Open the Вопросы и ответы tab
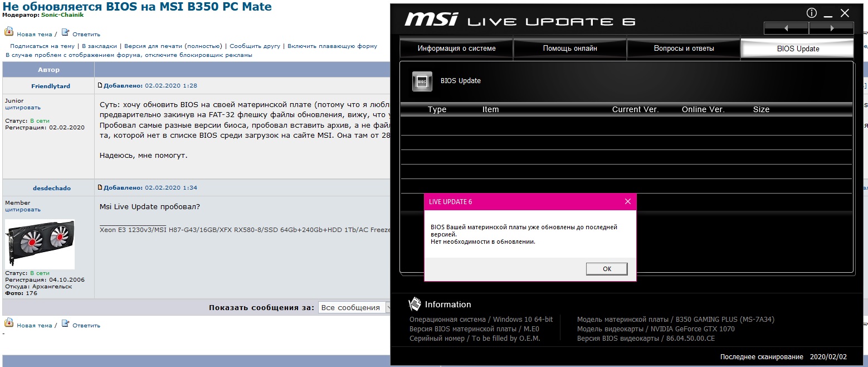The width and height of the screenshot is (868, 367). click(684, 49)
